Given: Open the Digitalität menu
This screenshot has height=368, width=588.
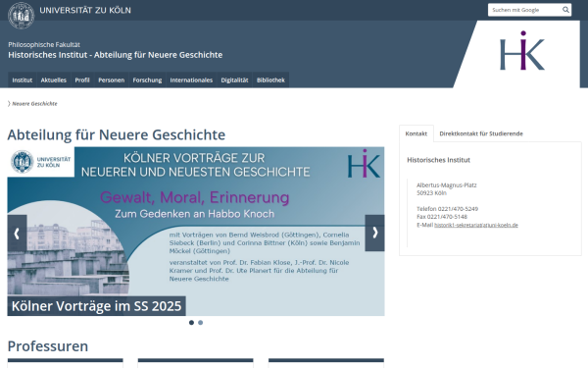Looking at the screenshot, I should [235, 80].
